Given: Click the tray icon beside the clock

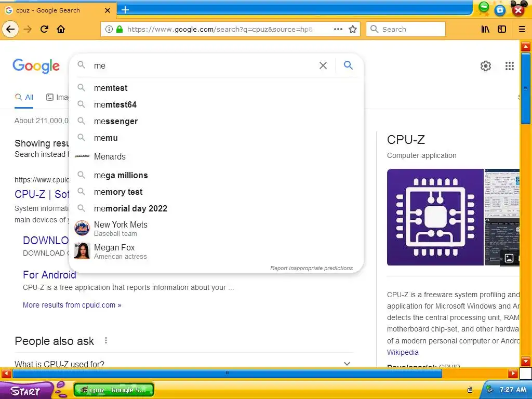Looking at the screenshot, I should [489, 390].
